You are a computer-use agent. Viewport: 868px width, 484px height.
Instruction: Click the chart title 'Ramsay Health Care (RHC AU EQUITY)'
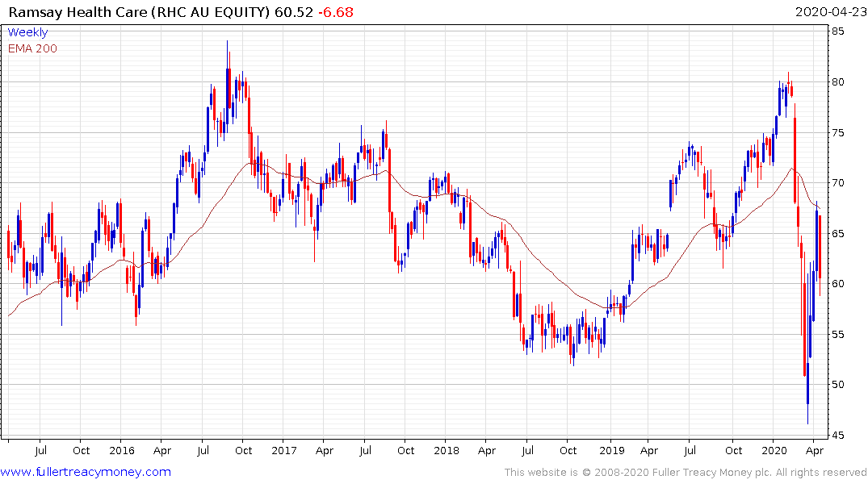tap(140, 12)
